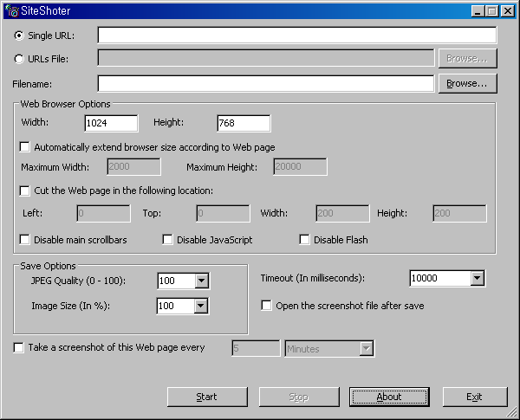Select the Single URL radio button
Viewport: 520px width, 420px height.
coord(19,36)
